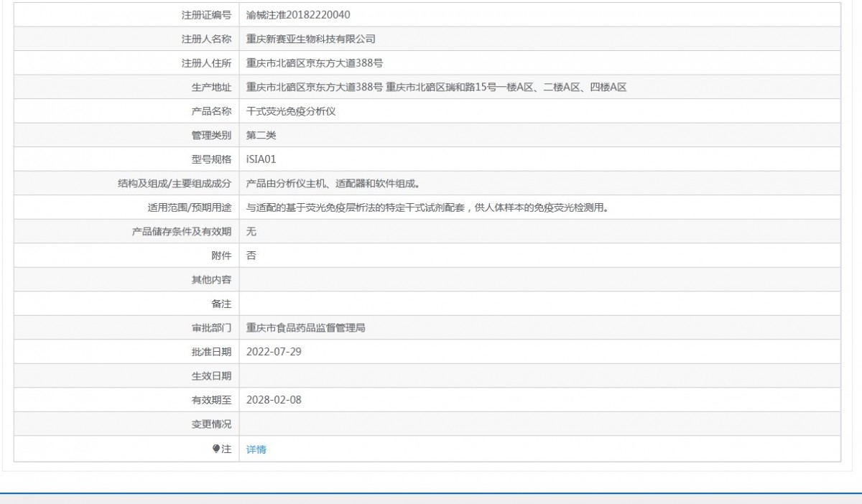Viewport: 862px width, 504px height.
Task: Select the 批准日期 label
Action: tap(211, 352)
